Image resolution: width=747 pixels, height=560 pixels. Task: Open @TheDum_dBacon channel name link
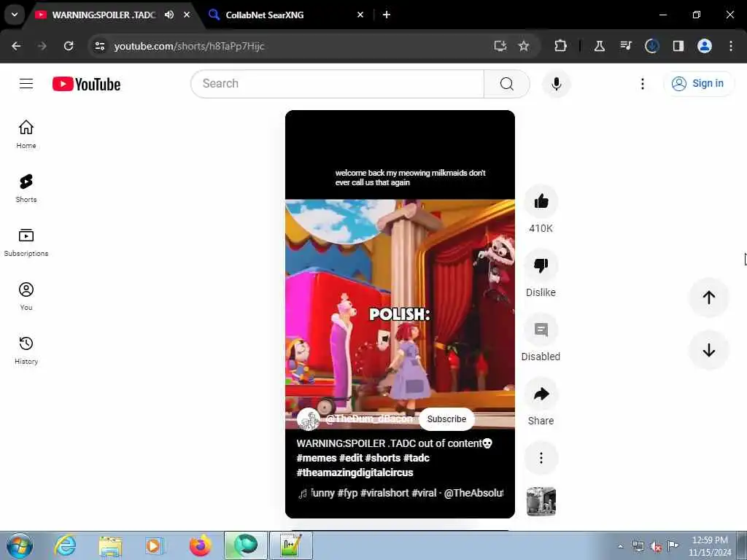[x=368, y=419]
